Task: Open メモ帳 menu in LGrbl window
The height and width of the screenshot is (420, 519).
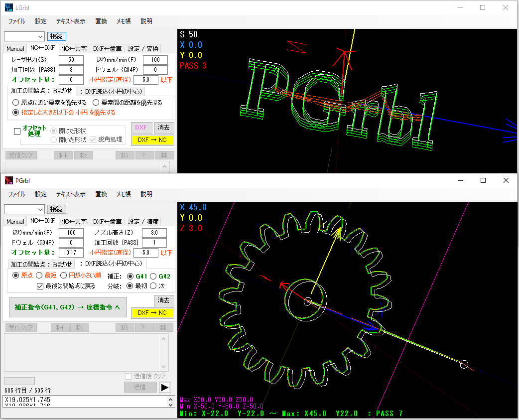Action: click(x=124, y=21)
